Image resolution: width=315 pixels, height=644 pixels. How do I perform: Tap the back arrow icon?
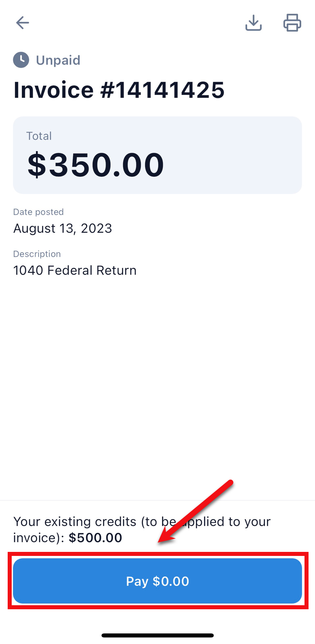pyautogui.click(x=23, y=23)
